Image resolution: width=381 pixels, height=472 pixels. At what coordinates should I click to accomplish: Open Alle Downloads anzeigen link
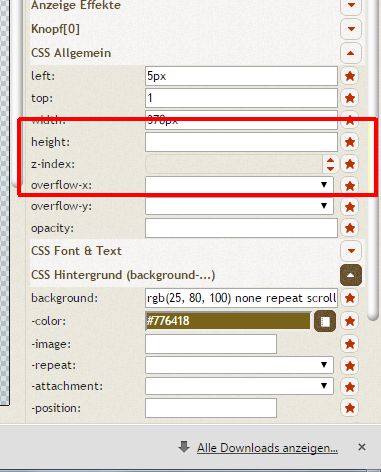point(267,448)
